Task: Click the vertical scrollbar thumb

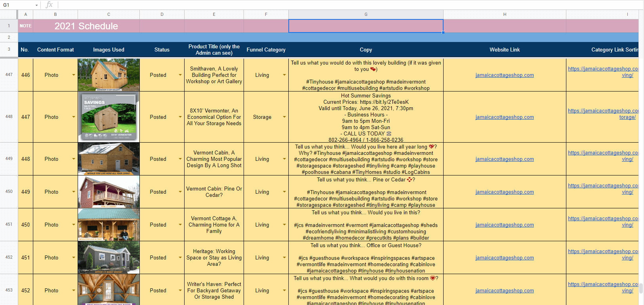Action: pos(641,288)
